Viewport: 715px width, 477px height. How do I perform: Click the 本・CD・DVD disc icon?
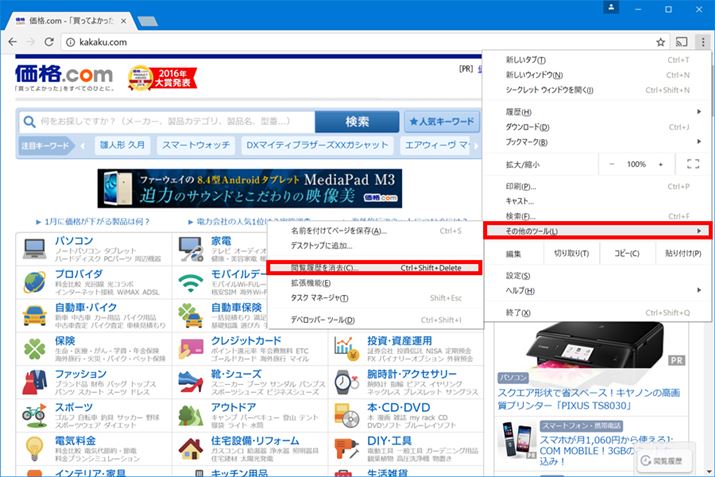pos(347,415)
